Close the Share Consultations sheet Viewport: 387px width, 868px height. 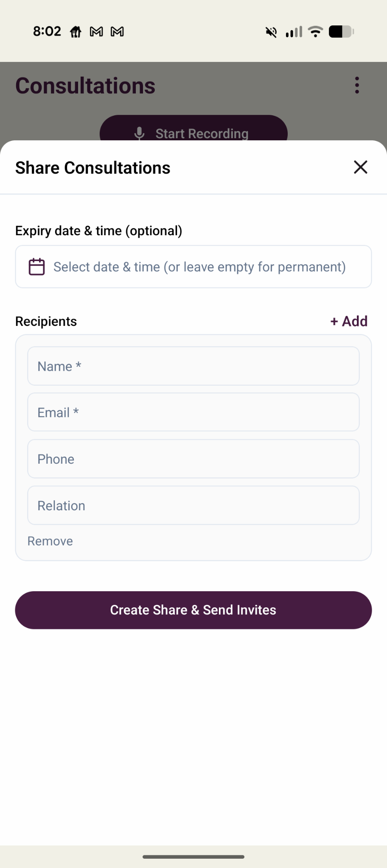(x=360, y=167)
